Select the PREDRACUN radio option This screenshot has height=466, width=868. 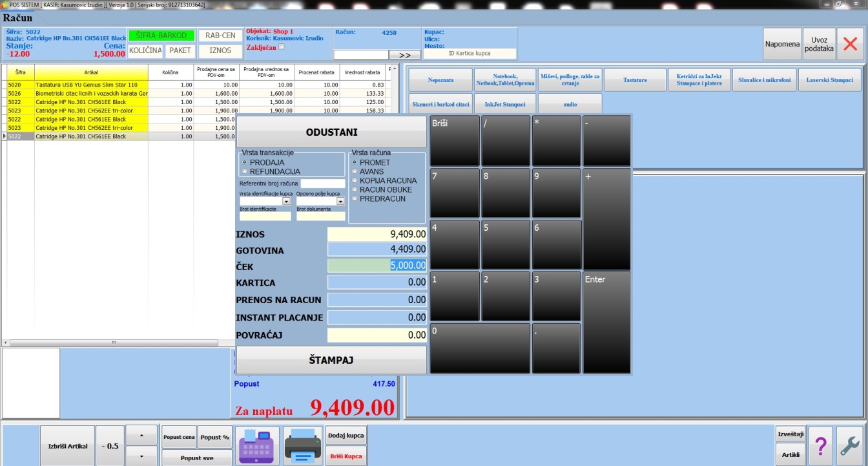[x=355, y=198]
